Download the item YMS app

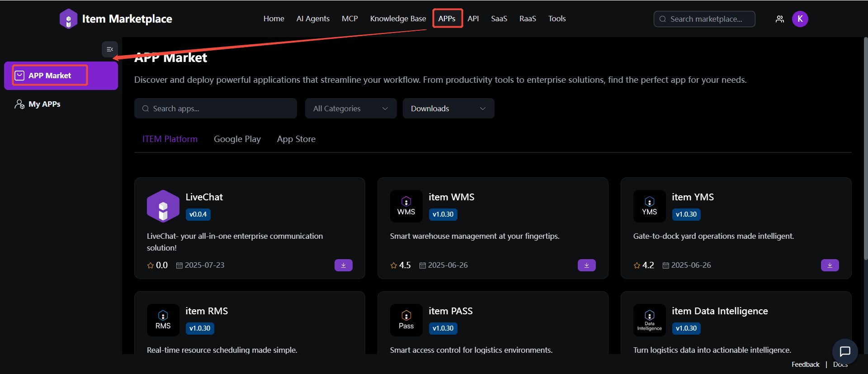830,265
